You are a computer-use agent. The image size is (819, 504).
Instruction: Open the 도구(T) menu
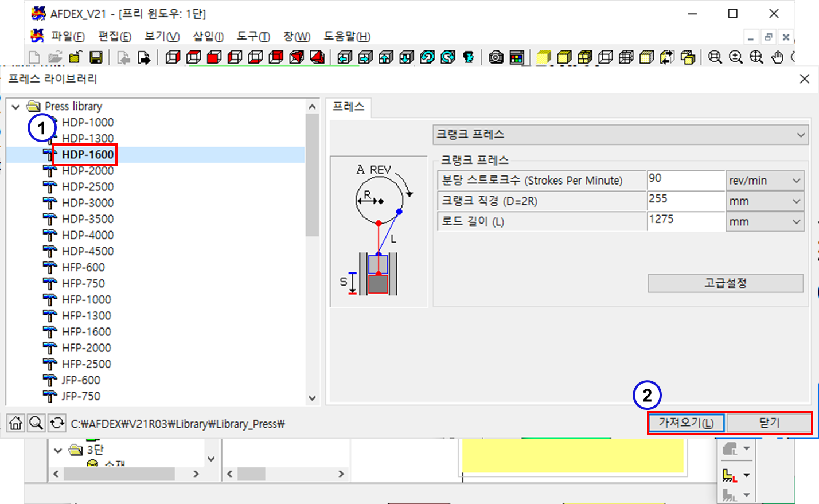point(253,37)
